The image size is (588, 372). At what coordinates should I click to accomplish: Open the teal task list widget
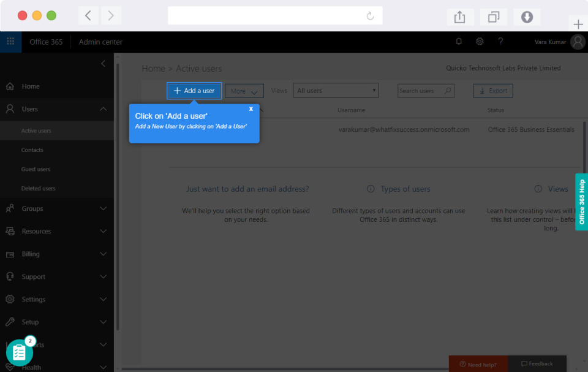coord(20,352)
